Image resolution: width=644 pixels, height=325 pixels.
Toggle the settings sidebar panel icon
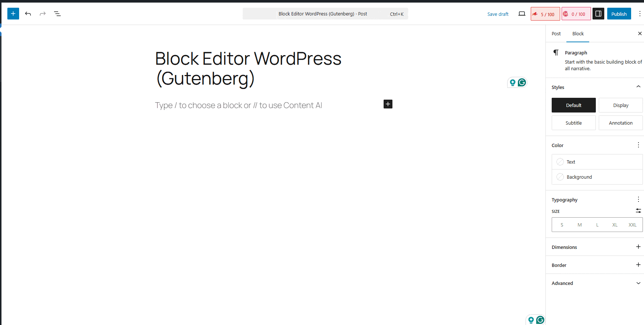point(598,14)
